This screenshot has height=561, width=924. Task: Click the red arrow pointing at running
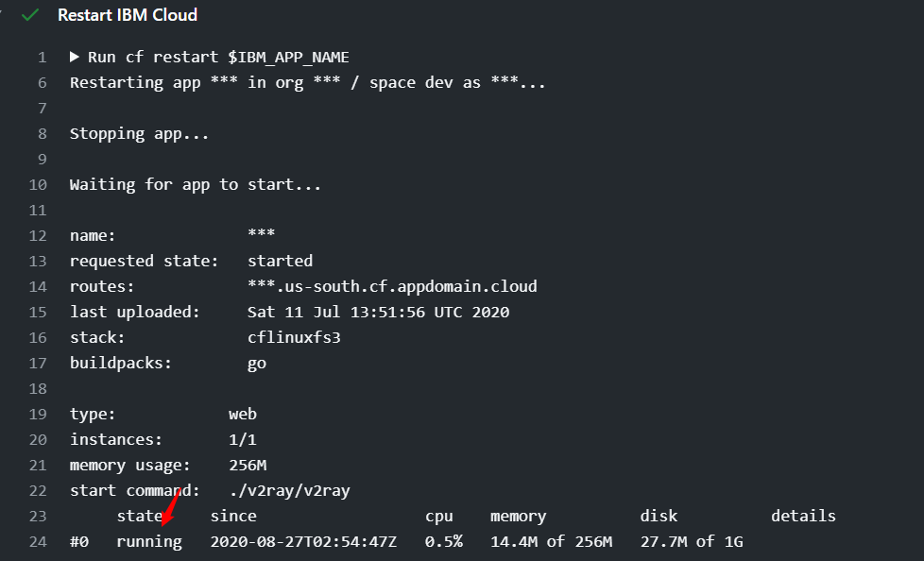tap(171, 508)
